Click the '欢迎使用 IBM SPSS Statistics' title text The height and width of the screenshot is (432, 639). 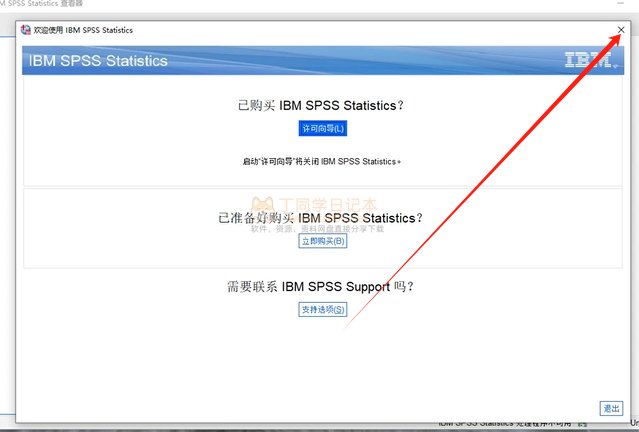83,30
